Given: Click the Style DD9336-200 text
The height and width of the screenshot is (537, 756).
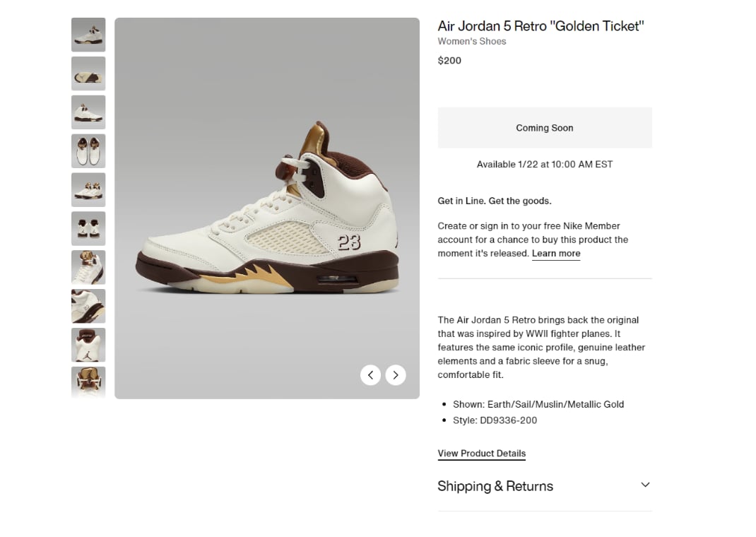Looking at the screenshot, I should point(495,420).
